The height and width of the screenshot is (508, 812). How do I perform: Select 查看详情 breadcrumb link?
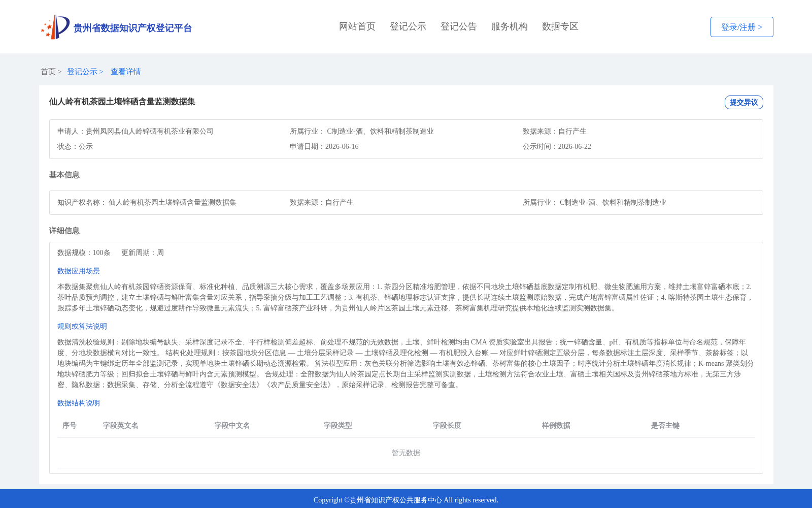pyautogui.click(x=126, y=72)
